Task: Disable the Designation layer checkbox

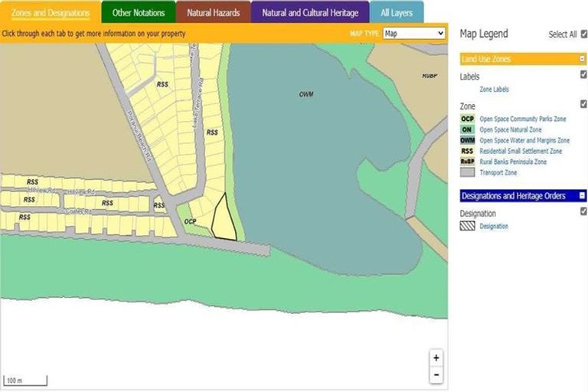Action: (583, 212)
